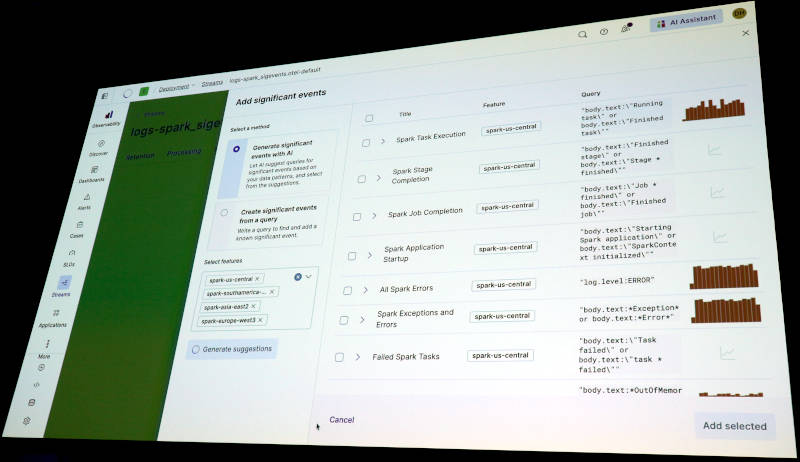Check the Failed Spark Tasks row
This screenshot has width=800, height=462.
(x=339, y=357)
